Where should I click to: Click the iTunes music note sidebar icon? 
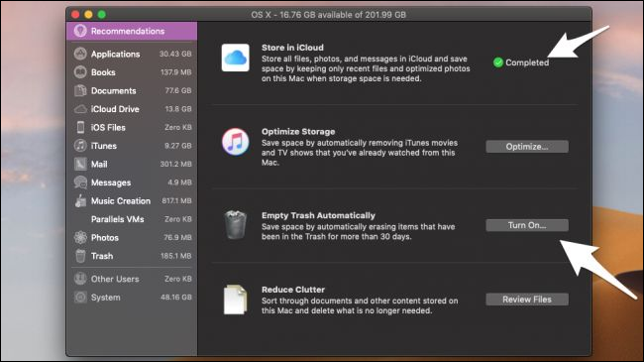80,146
